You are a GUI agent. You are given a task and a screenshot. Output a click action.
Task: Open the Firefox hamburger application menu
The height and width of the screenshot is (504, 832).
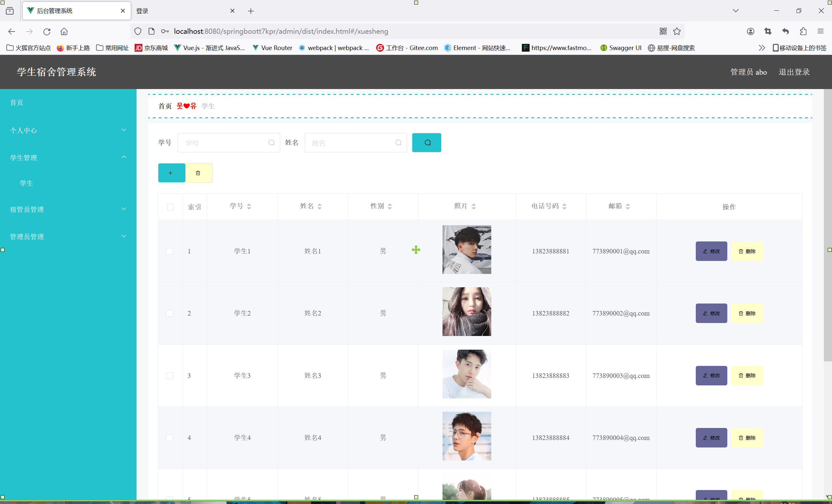click(x=821, y=32)
